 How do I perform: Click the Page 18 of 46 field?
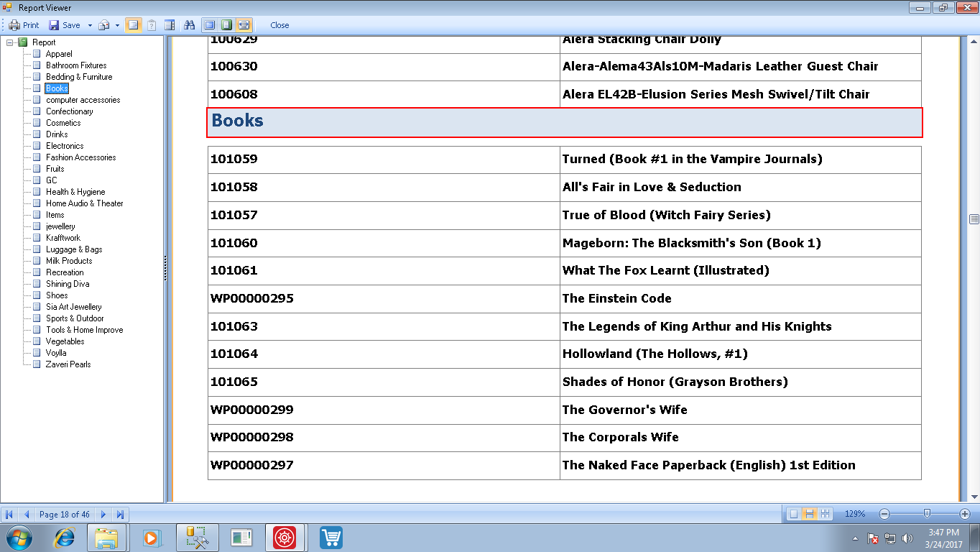point(65,514)
